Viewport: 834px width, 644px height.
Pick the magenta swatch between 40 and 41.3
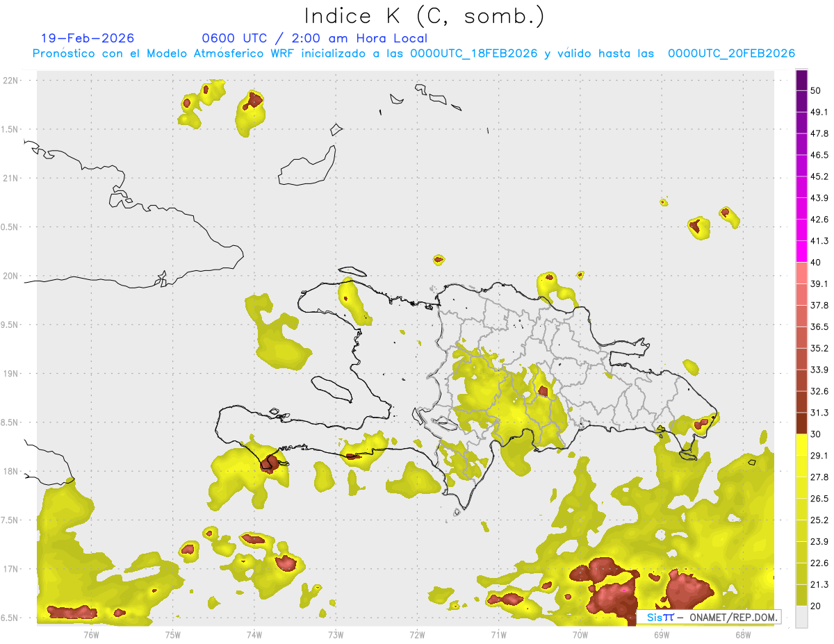[x=801, y=251]
